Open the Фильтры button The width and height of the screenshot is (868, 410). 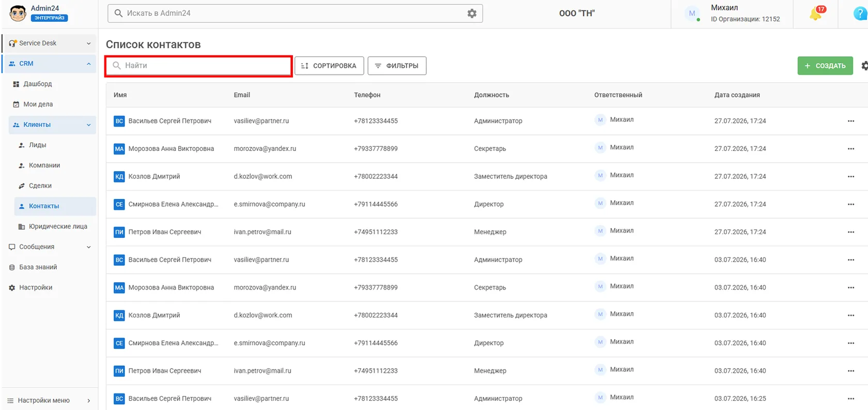[397, 66]
